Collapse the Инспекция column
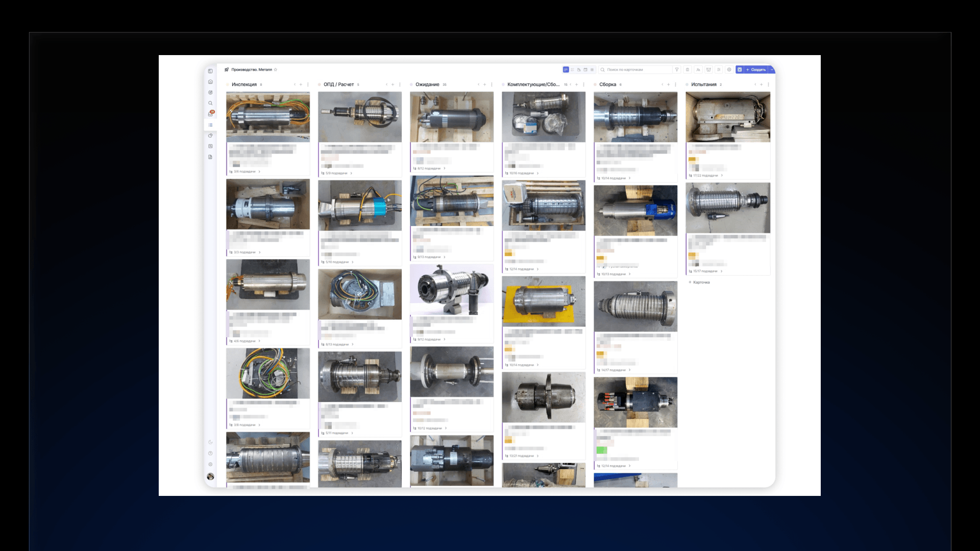This screenshot has width=980, height=551. tap(295, 85)
